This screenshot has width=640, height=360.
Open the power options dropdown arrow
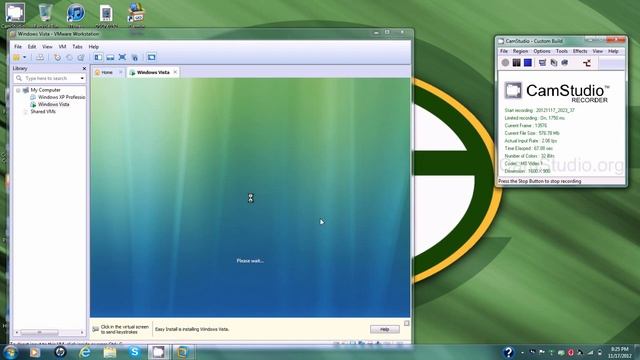24,58
